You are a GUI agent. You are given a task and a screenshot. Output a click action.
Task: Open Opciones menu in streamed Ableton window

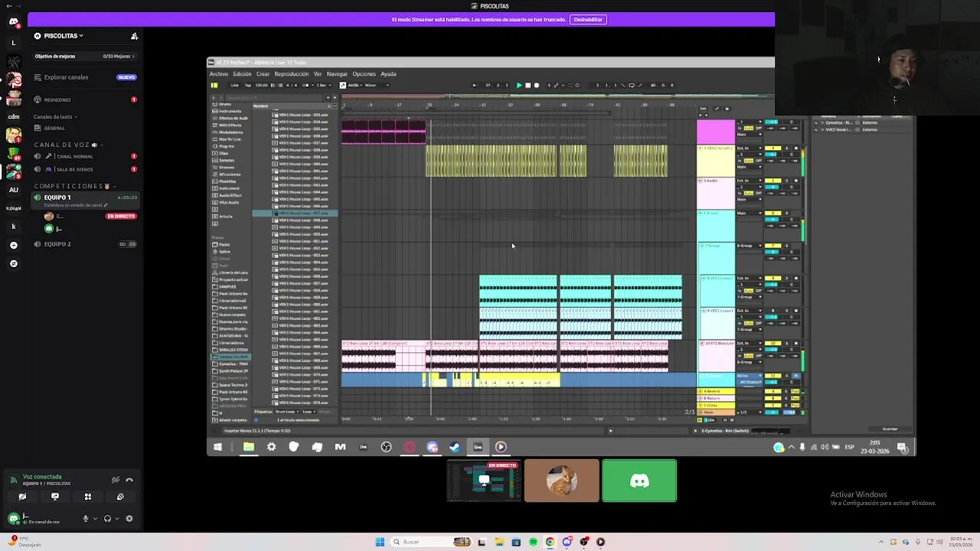364,74
